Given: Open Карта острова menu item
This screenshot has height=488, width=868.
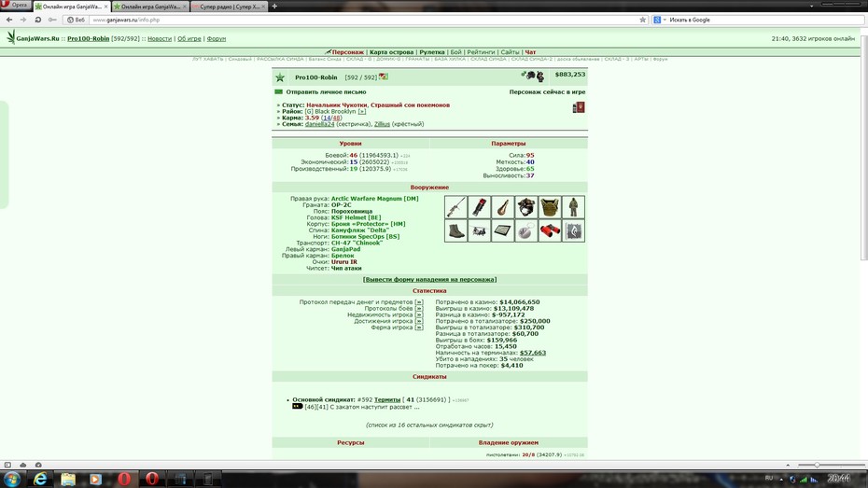Looking at the screenshot, I should (391, 52).
